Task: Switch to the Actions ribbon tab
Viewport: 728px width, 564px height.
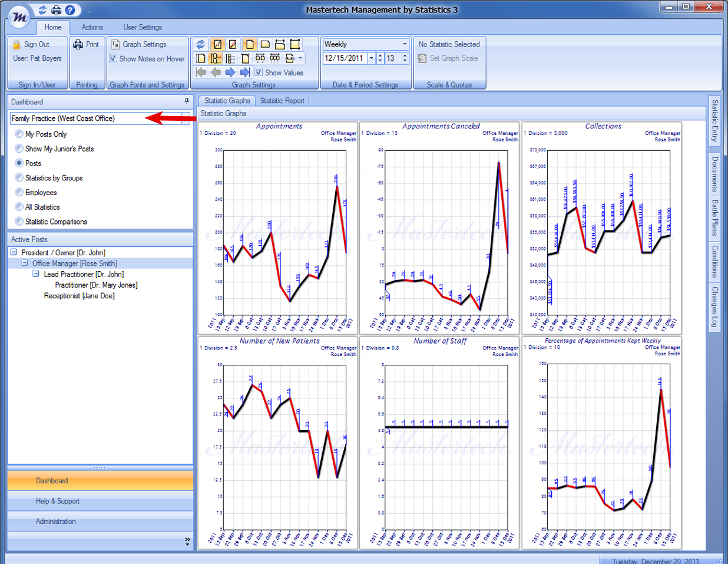Action: point(92,27)
